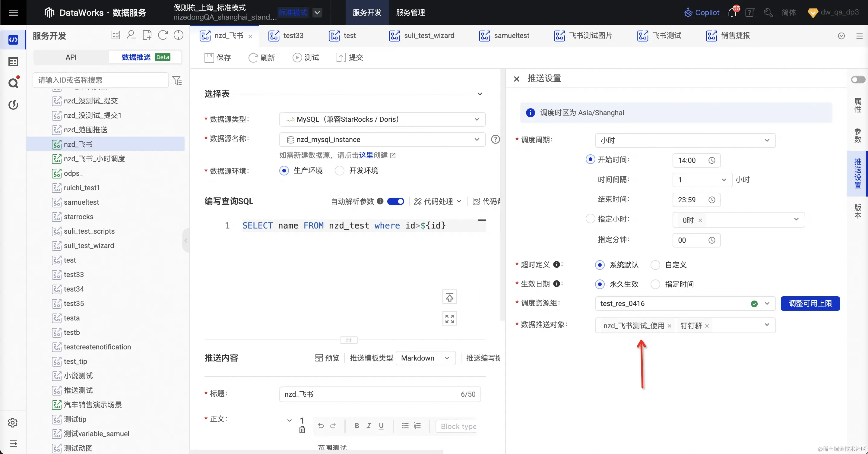Click the refresh icon in 服务开发 header
Viewport: 868px width, 454px height.
click(163, 35)
